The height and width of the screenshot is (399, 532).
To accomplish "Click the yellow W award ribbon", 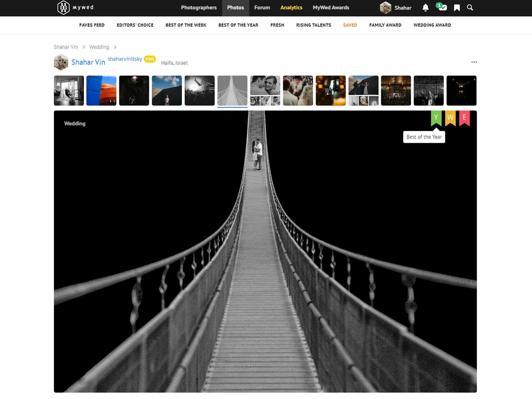I will coord(450,118).
